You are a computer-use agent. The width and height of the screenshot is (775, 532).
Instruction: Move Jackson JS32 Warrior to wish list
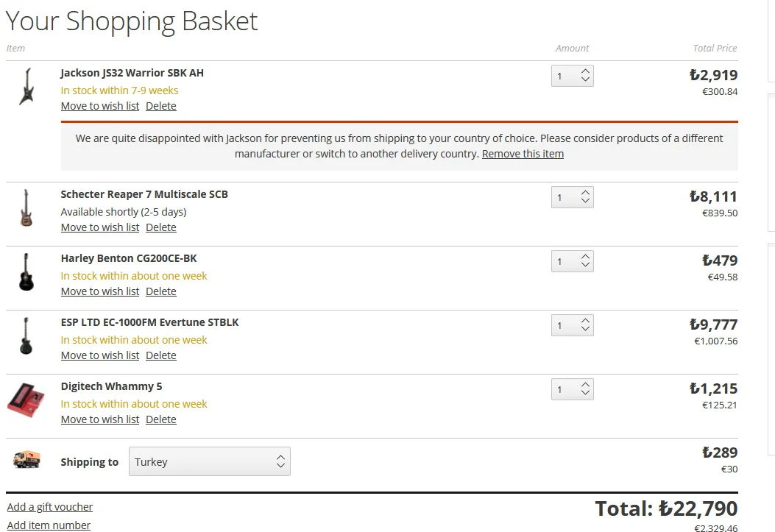(x=100, y=106)
